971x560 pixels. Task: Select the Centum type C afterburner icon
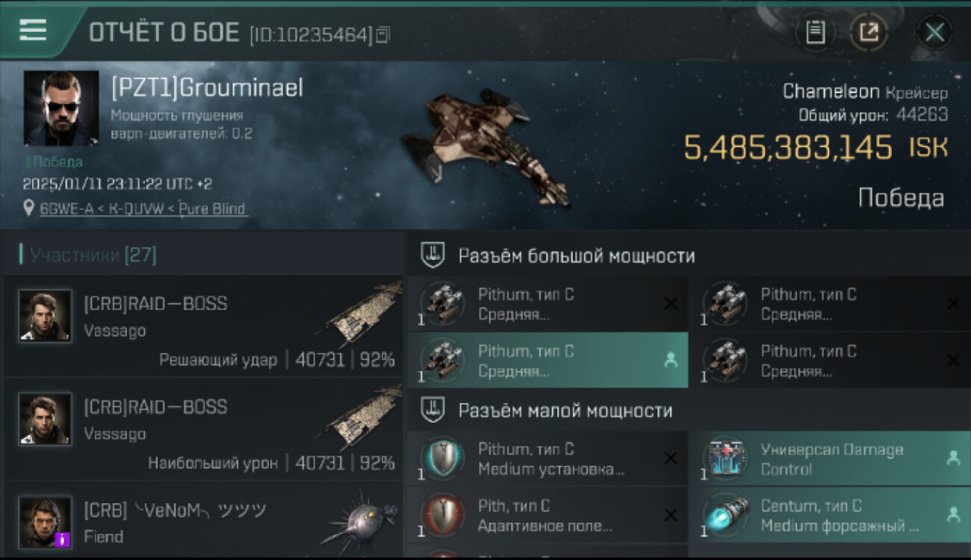point(724,515)
